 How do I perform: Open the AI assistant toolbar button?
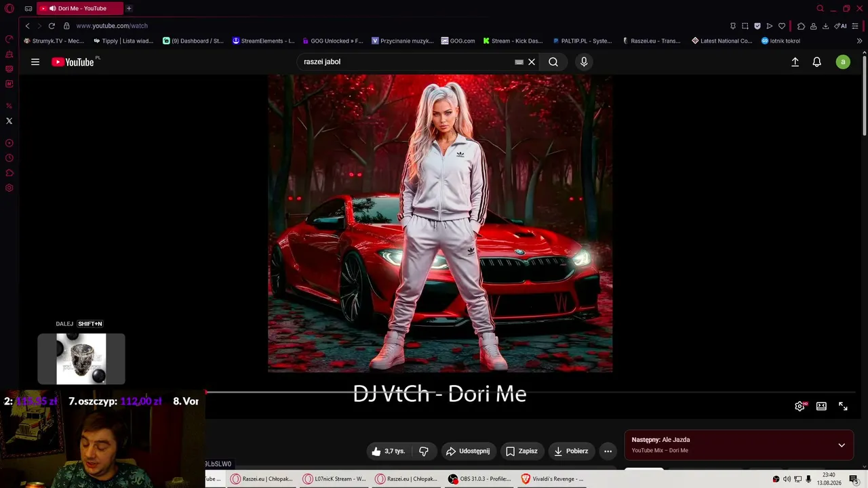(x=840, y=26)
